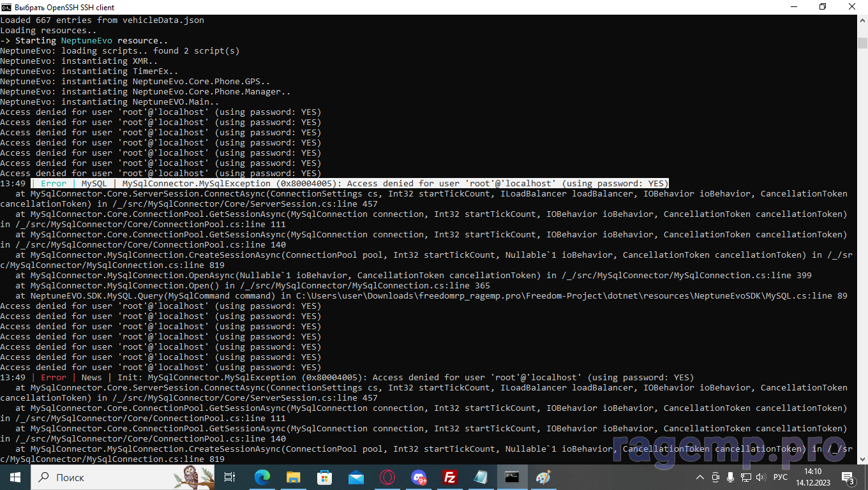This screenshot has height=490, width=868.
Task: Open Opera browser from the taskbar
Action: click(387, 477)
